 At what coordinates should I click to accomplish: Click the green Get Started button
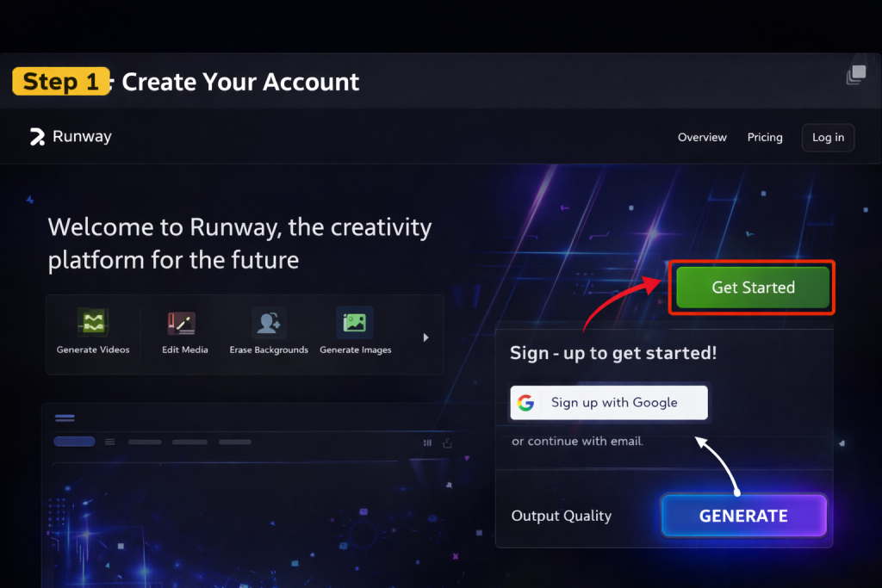coord(753,288)
